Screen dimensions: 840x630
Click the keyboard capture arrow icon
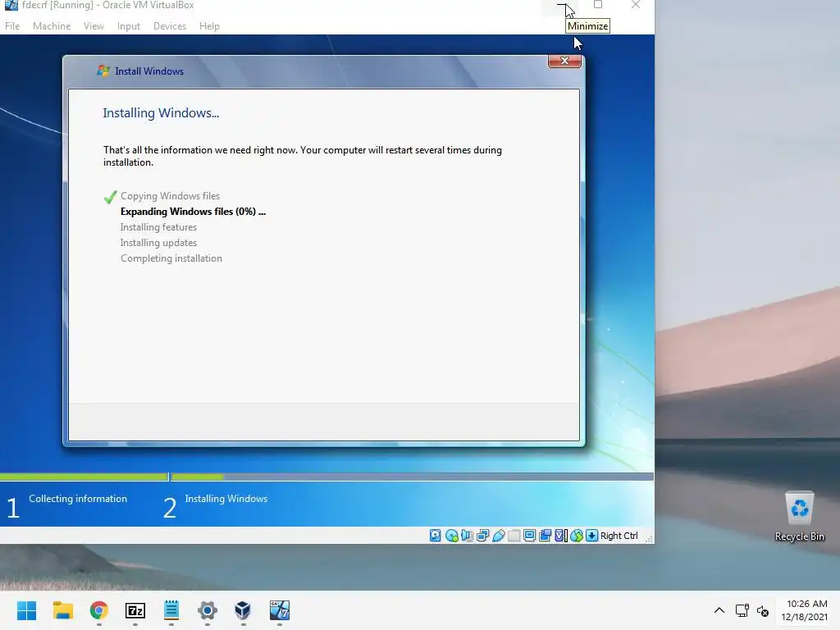591,535
